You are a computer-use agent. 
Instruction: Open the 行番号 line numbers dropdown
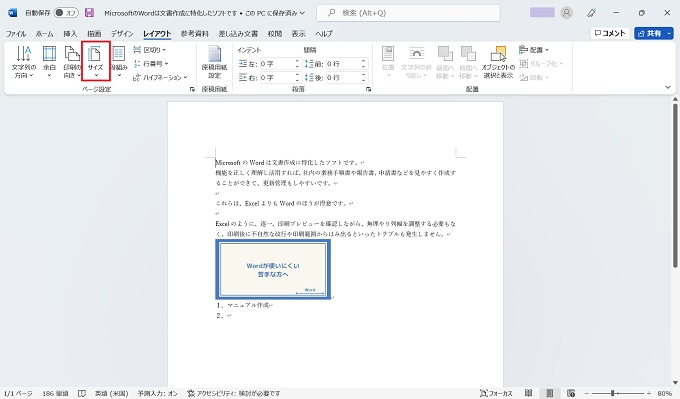(150, 64)
